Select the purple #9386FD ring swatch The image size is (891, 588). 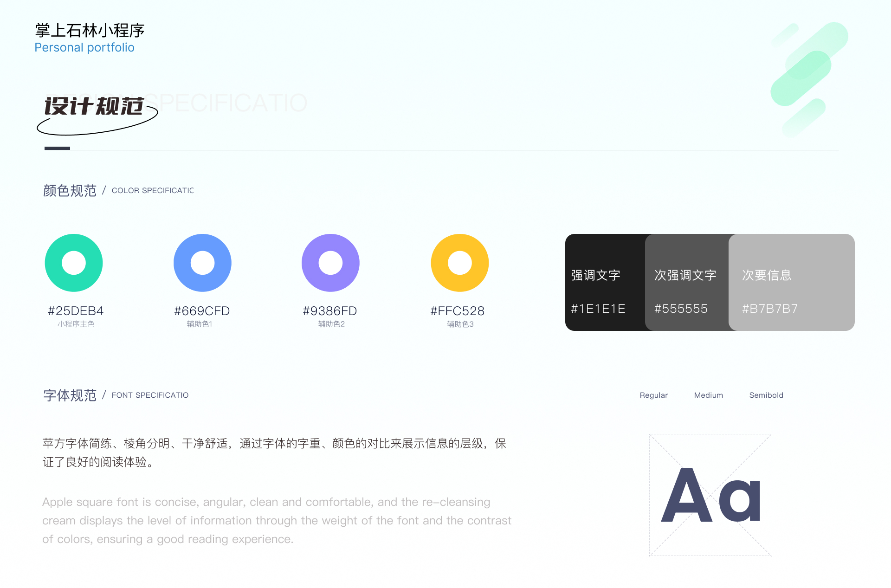pos(330,263)
